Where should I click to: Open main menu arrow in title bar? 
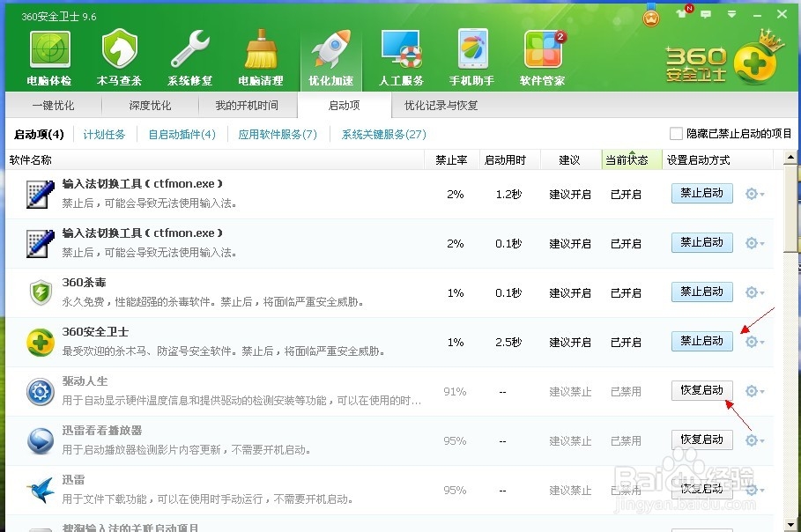point(731,14)
